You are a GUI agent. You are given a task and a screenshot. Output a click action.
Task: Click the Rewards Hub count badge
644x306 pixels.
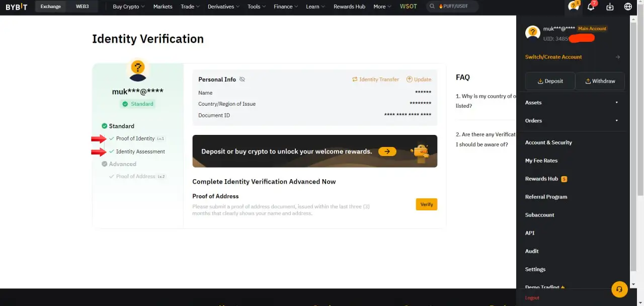[x=564, y=179]
